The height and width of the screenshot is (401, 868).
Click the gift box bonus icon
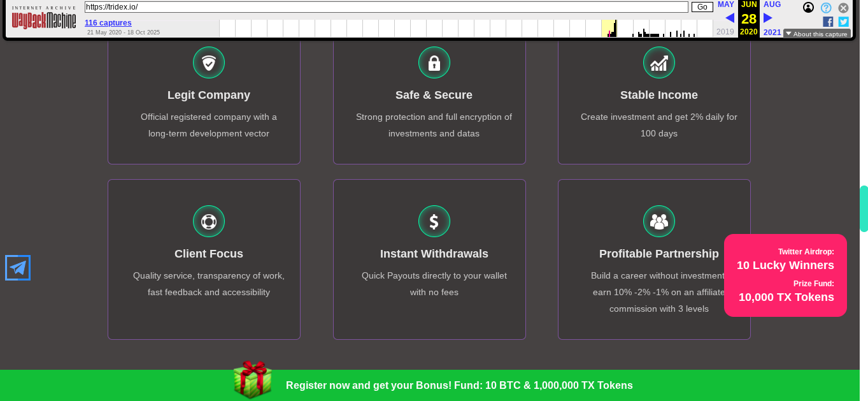[x=253, y=380]
